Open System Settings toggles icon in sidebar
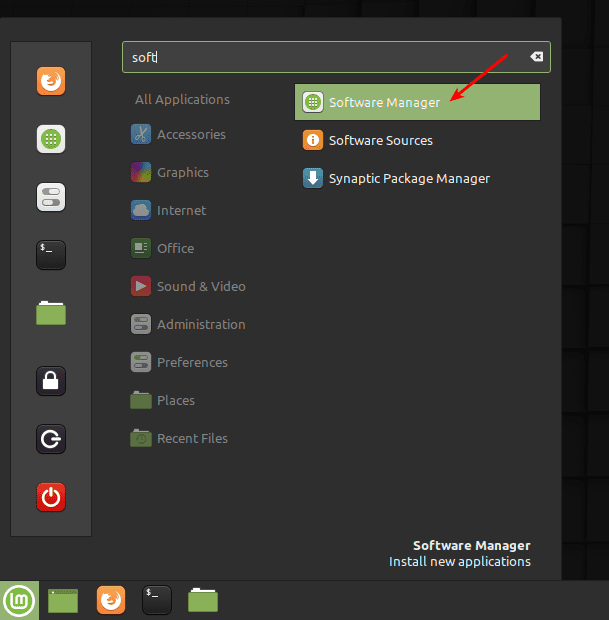Screen dimensions: 609x620 click(x=51, y=197)
